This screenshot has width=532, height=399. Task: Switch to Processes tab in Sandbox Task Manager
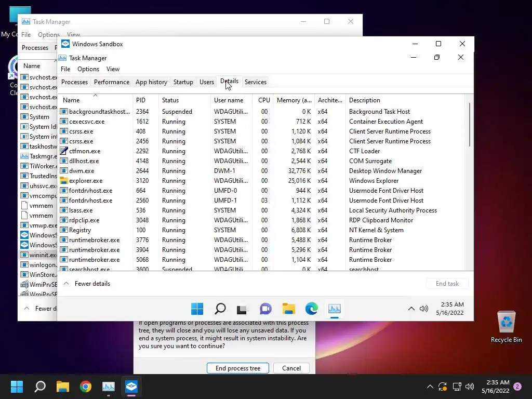74,82
